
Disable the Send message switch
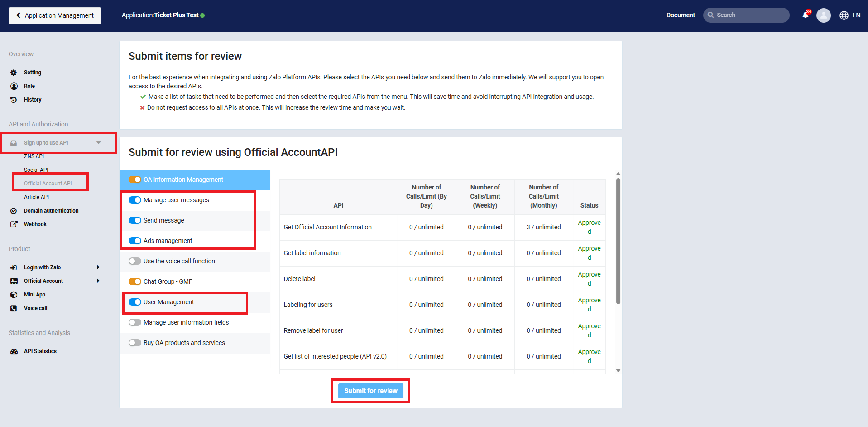tap(135, 220)
